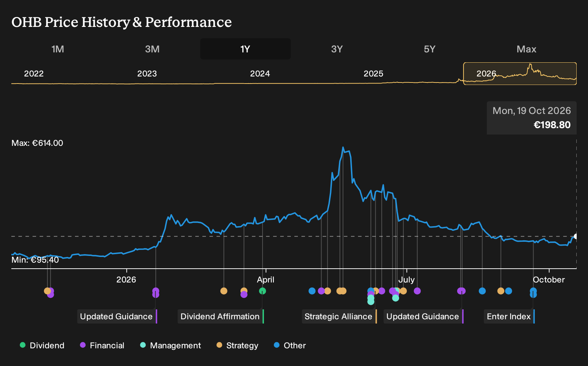Screen dimensions: 588x366
Task: Open the Enter Index event label
Action: point(509,316)
